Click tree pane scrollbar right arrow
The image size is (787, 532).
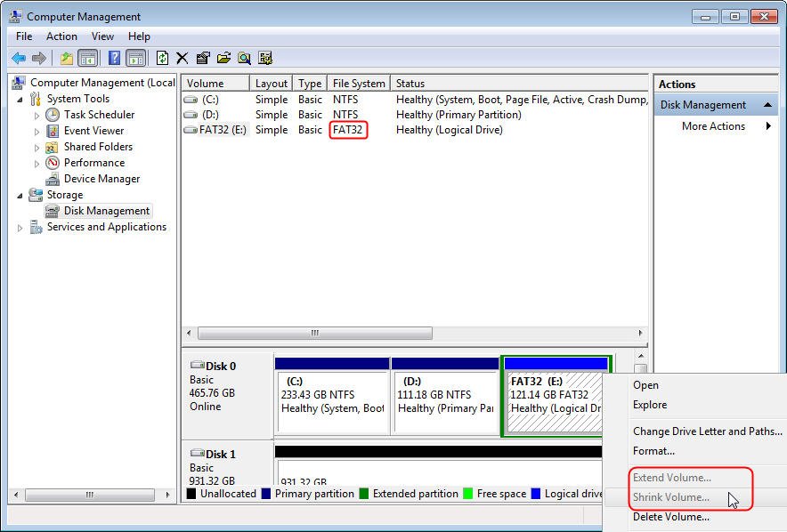(167, 495)
